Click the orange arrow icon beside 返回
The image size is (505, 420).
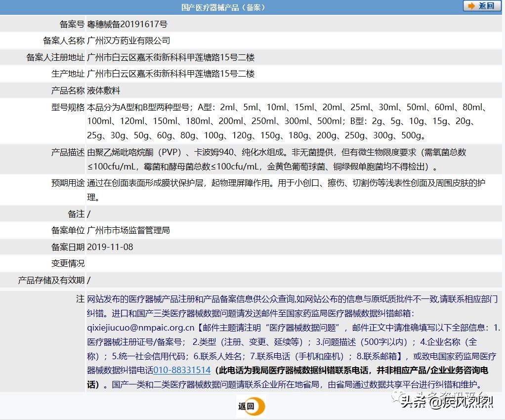471,6
